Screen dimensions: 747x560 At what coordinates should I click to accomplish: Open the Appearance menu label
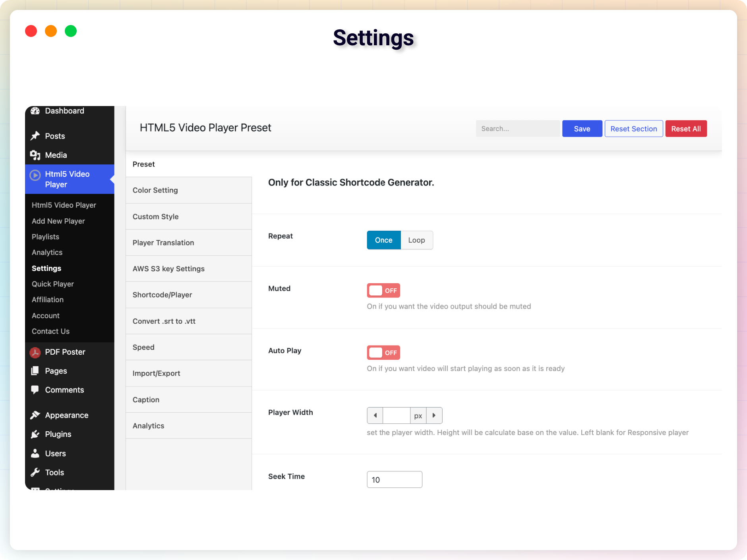pos(67,415)
